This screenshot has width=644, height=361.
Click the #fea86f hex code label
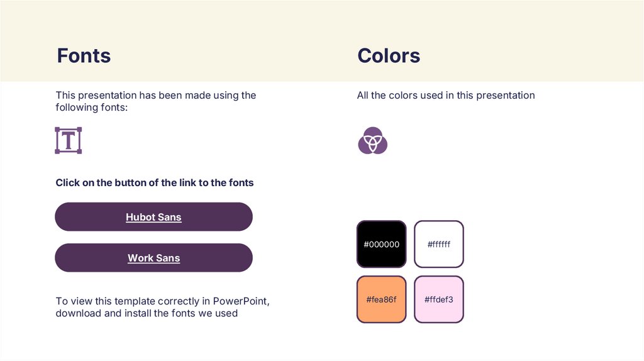[x=382, y=299]
